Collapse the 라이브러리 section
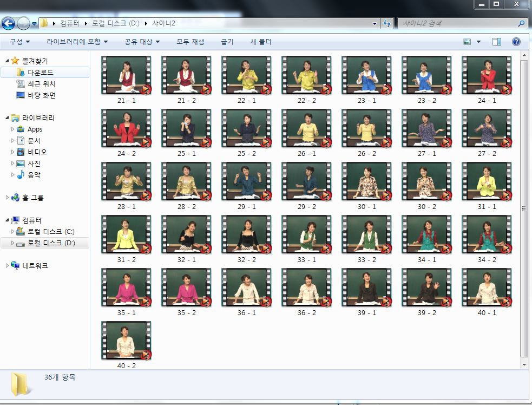532x405 pixels. tap(7, 118)
